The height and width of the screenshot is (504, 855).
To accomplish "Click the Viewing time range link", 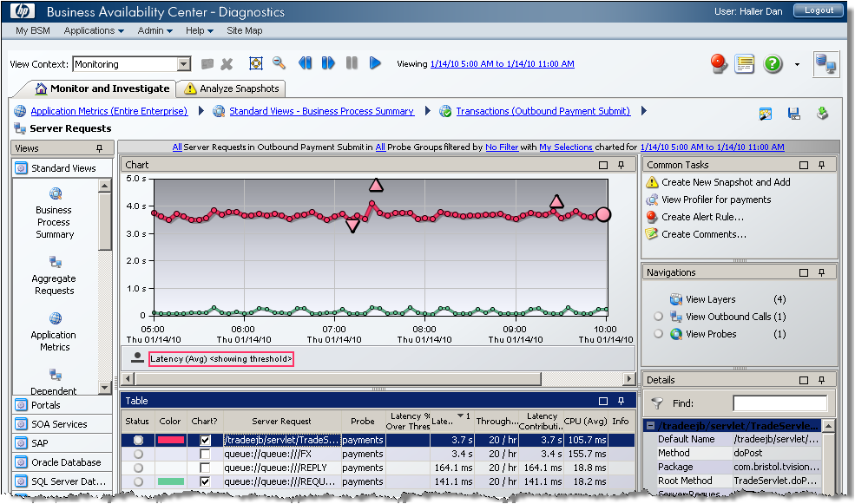I will click(x=503, y=63).
